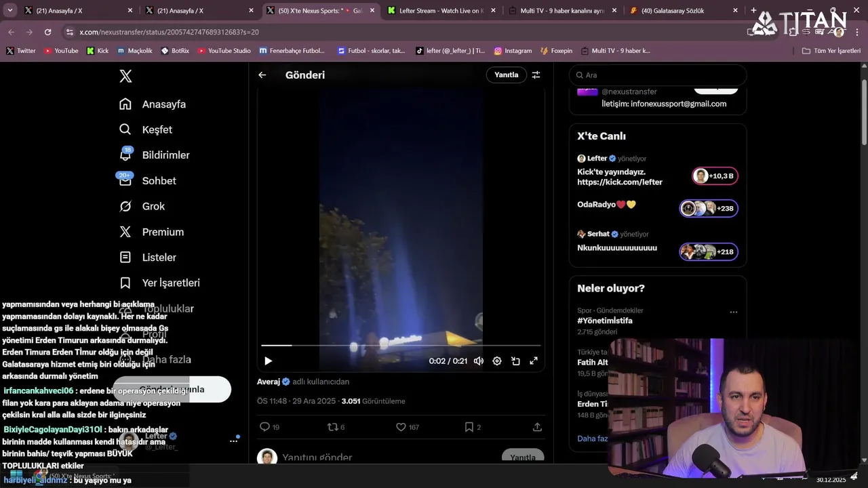Open Twitter bookmark
The height and width of the screenshot is (488, 868).
pos(21,51)
